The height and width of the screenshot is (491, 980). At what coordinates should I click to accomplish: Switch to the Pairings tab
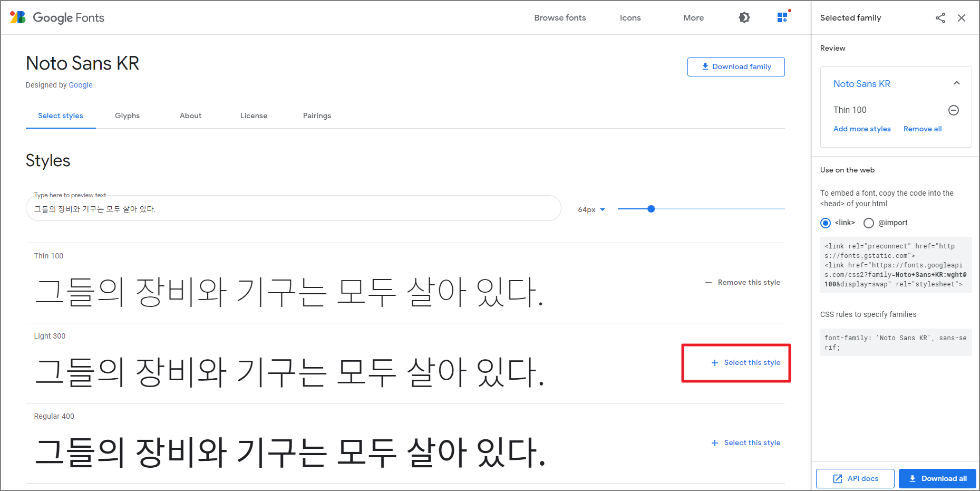point(317,115)
